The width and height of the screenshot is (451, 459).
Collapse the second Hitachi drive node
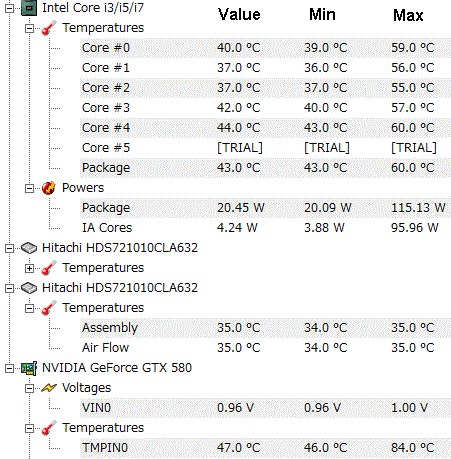[10, 288]
